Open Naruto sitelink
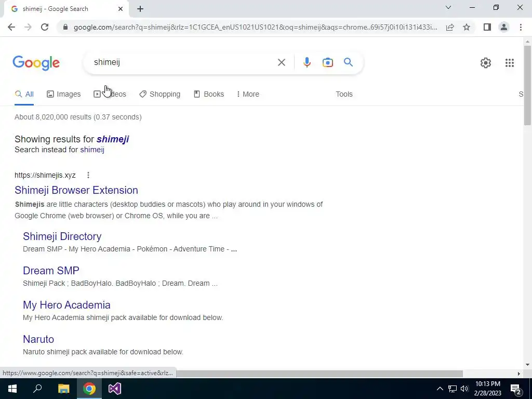 (x=38, y=339)
